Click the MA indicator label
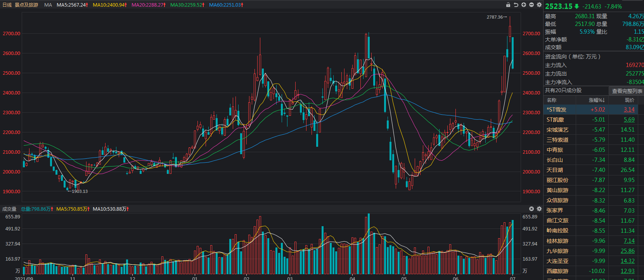The width and height of the screenshot is (644, 280). (x=48, y=5)
